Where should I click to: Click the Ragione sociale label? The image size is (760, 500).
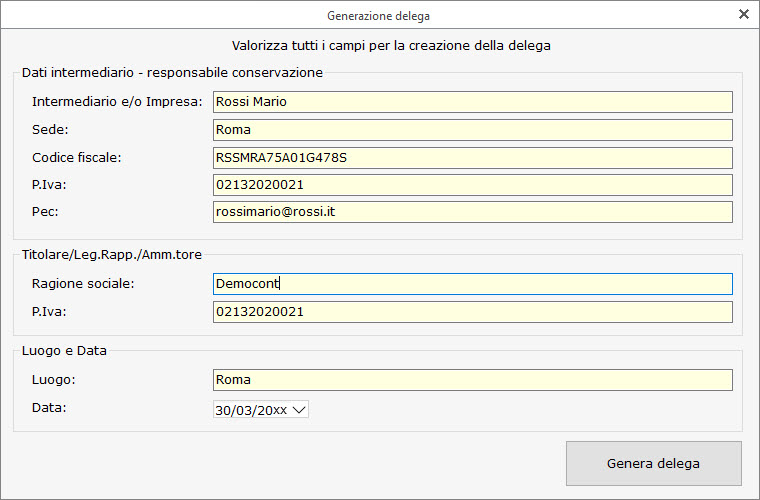click(83, 283)
